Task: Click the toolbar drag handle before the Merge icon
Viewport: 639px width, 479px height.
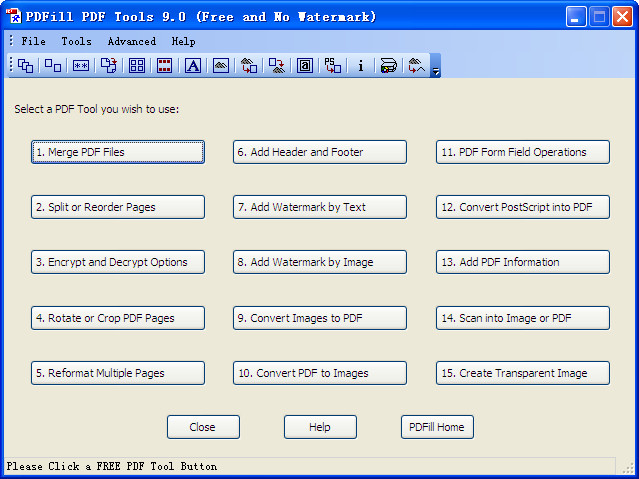Action: [11, 65]
